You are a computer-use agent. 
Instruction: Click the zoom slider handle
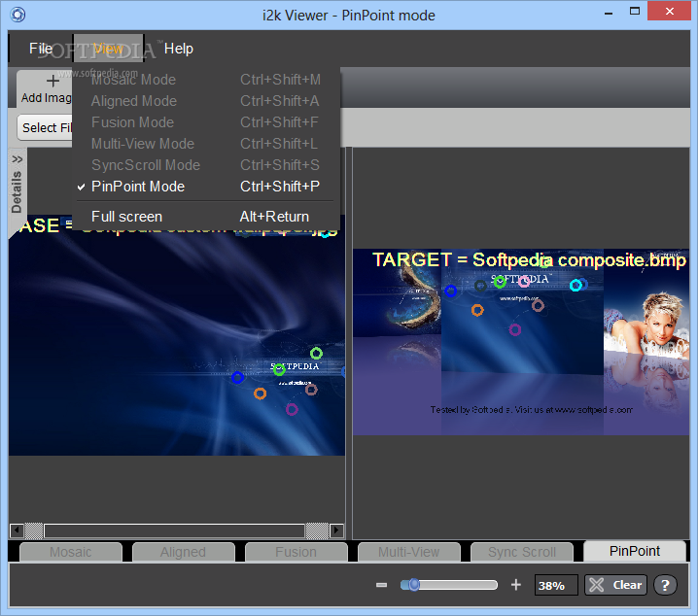[414, 584]
